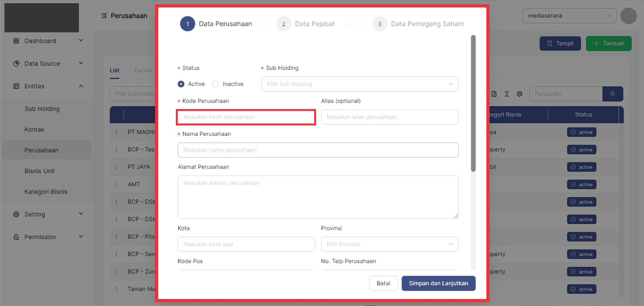The image size is (644, 306).
Task: Click the modal's vertical scrollbar
Action: (473, 103)
